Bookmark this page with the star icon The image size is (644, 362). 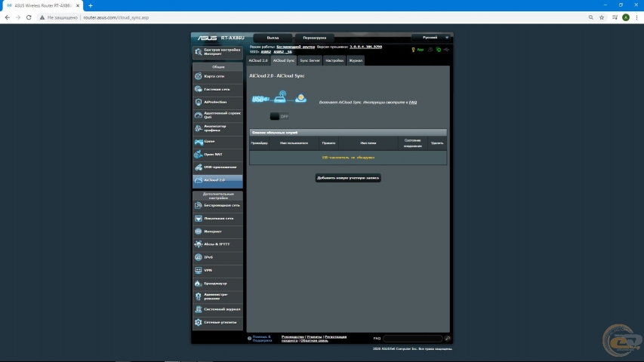(602, 17)
